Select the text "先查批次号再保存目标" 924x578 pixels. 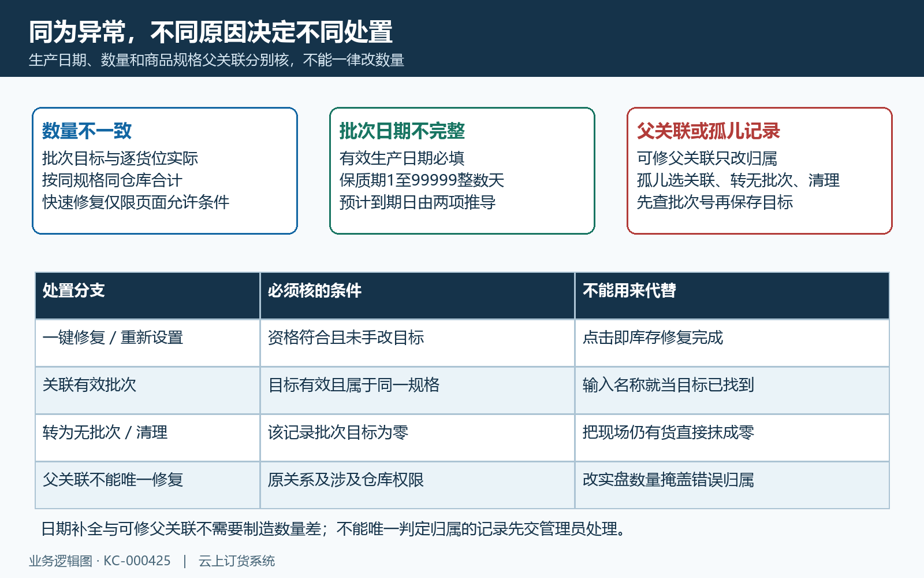[x=715, y=202]
